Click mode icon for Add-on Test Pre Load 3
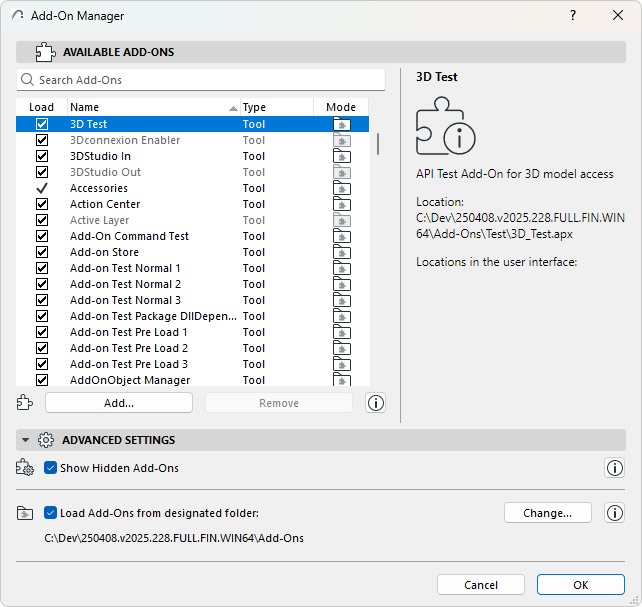This screenshot has width=642, height=607. [342, 363]
